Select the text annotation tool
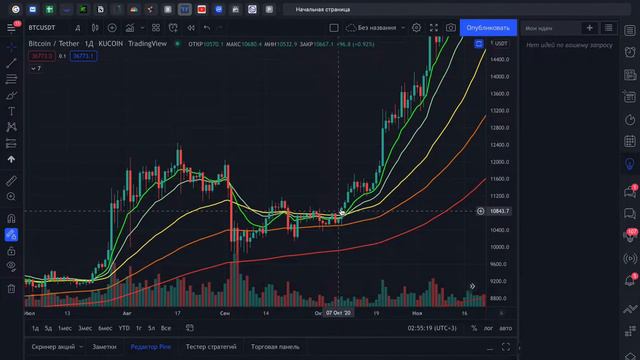 pos(11,111)
